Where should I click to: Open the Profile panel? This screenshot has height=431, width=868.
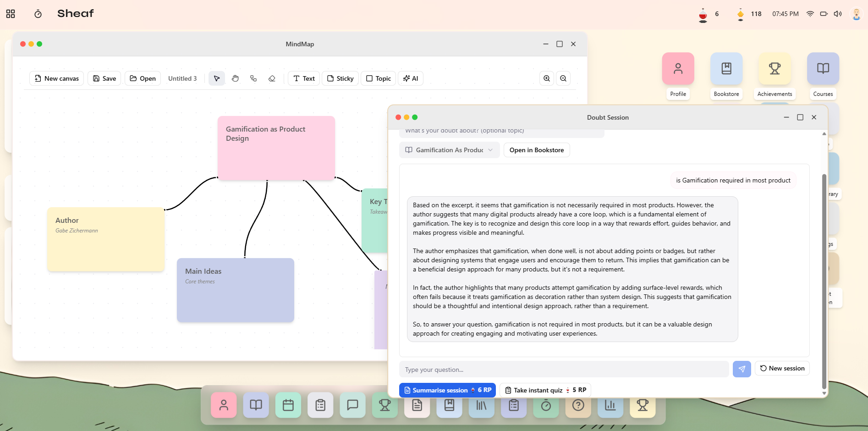[678, 69]
